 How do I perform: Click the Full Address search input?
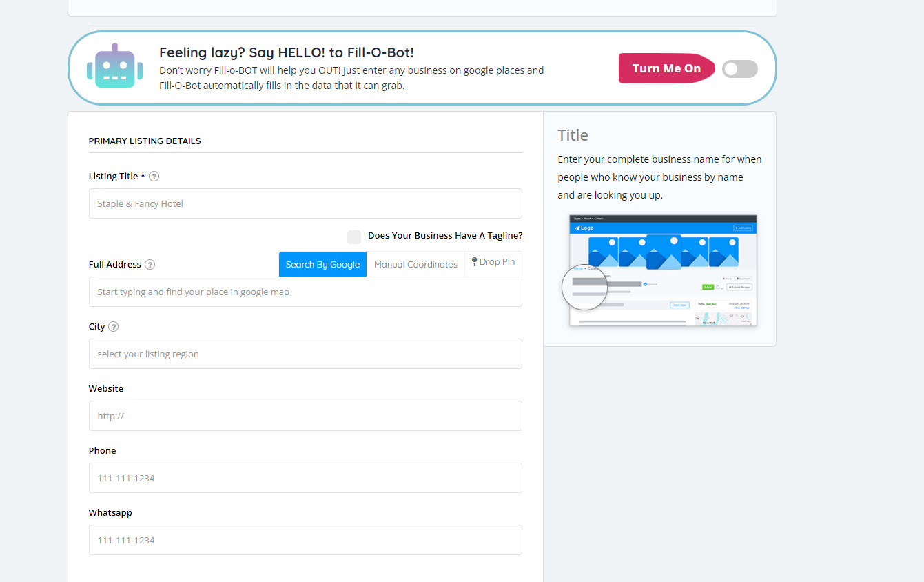(305, 292)
